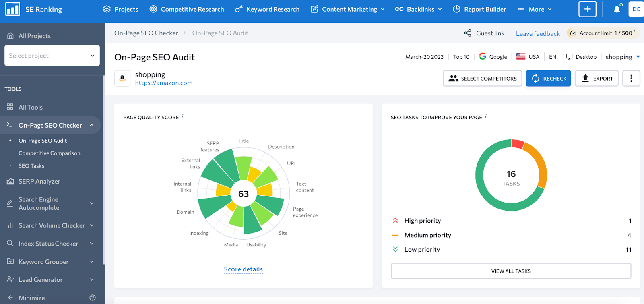Open the shopping keyword dropdown
The image size is (644, 304).
tap(623, 57)
